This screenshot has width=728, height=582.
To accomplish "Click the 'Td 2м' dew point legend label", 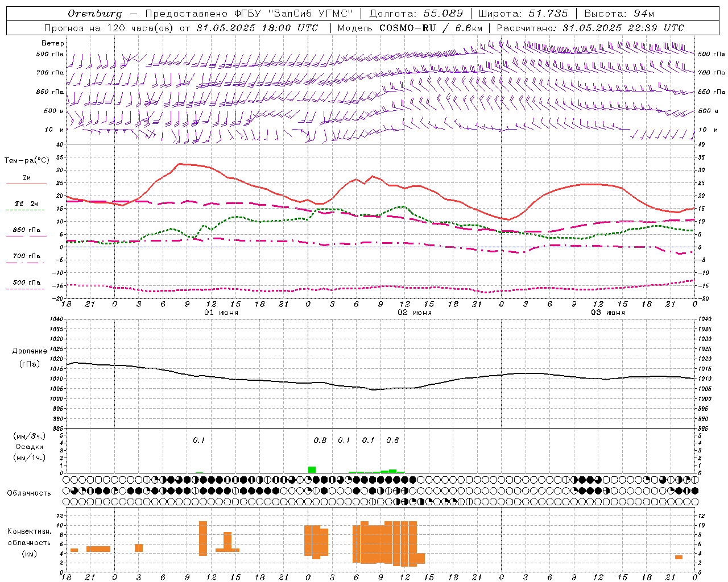I will point(27,203).
